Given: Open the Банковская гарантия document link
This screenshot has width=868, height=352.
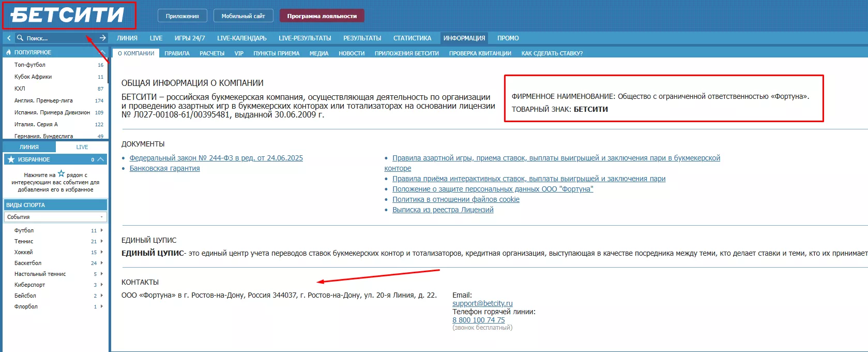Looking at the screenshot, I should [x=164, y=168].
